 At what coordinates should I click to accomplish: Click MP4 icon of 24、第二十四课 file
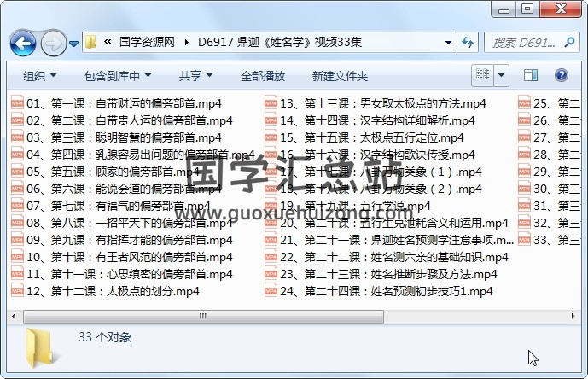(x=271, y=291)
